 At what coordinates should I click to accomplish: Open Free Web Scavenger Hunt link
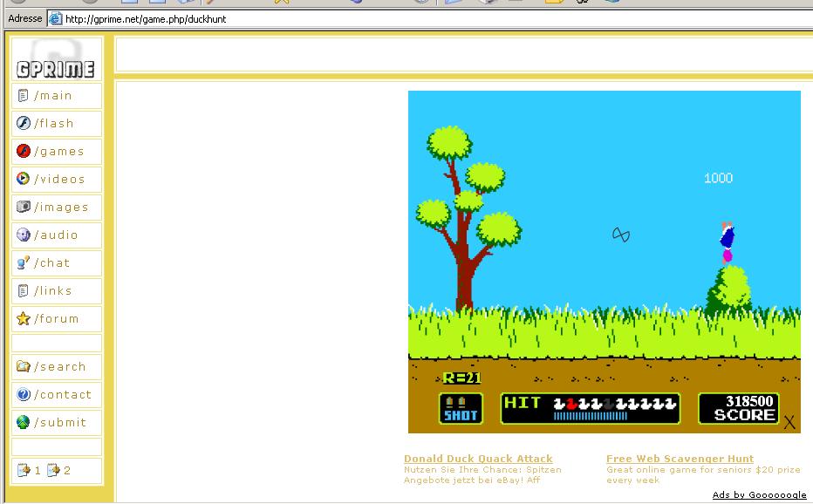pyautogui.click(x=680, y=459)
